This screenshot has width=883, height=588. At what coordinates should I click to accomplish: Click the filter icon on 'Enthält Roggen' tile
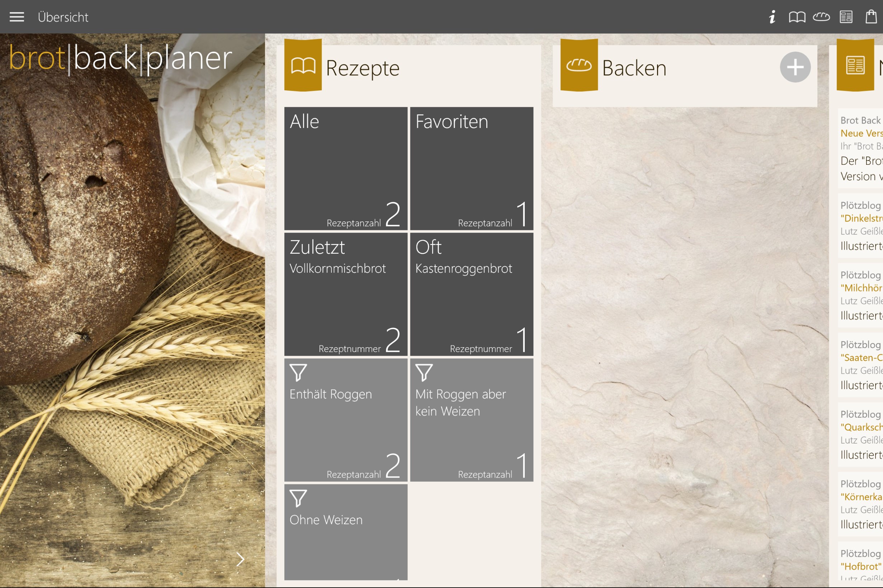[299, 373]
